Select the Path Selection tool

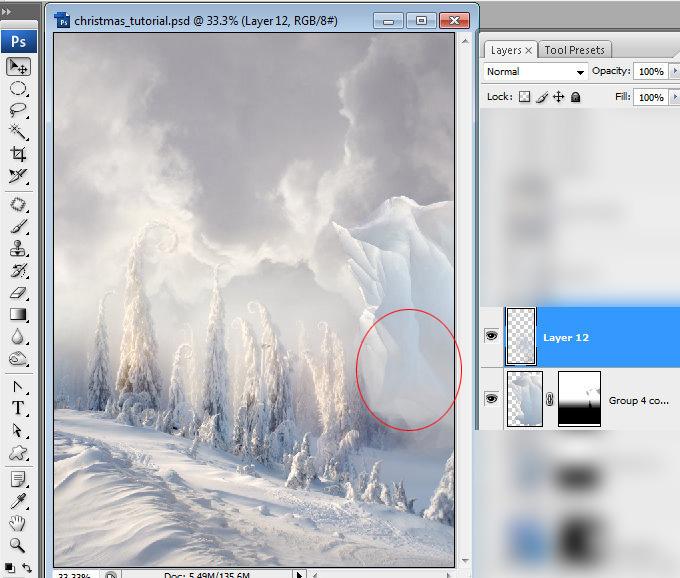[18, 430]
